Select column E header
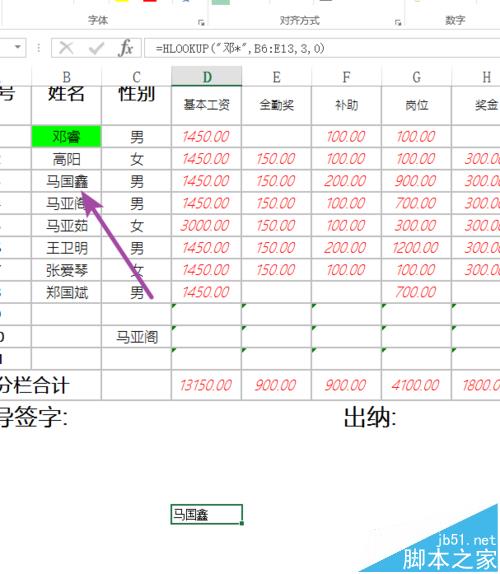The image size is (500, 574). [x=276, y=77]
